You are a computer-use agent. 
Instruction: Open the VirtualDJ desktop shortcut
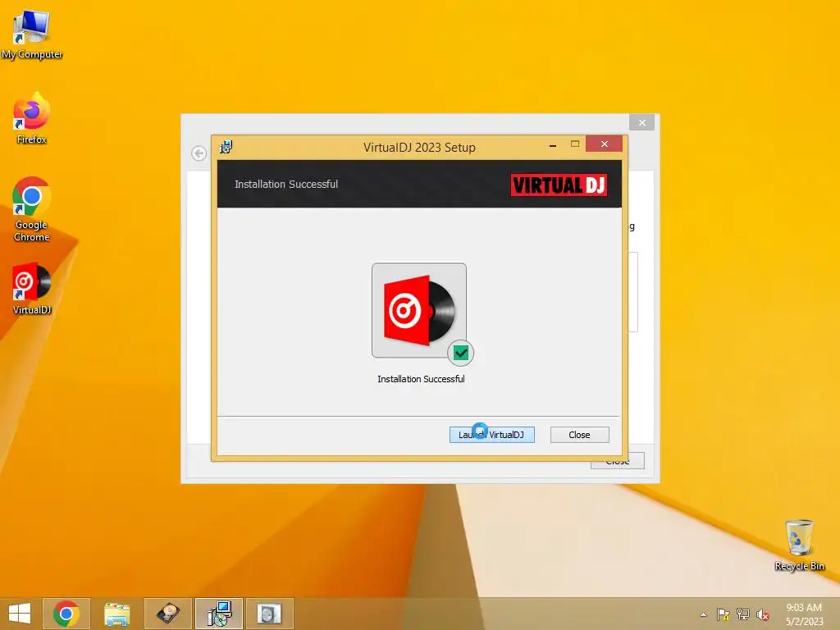pyautogui.click(x=32, y=288)
